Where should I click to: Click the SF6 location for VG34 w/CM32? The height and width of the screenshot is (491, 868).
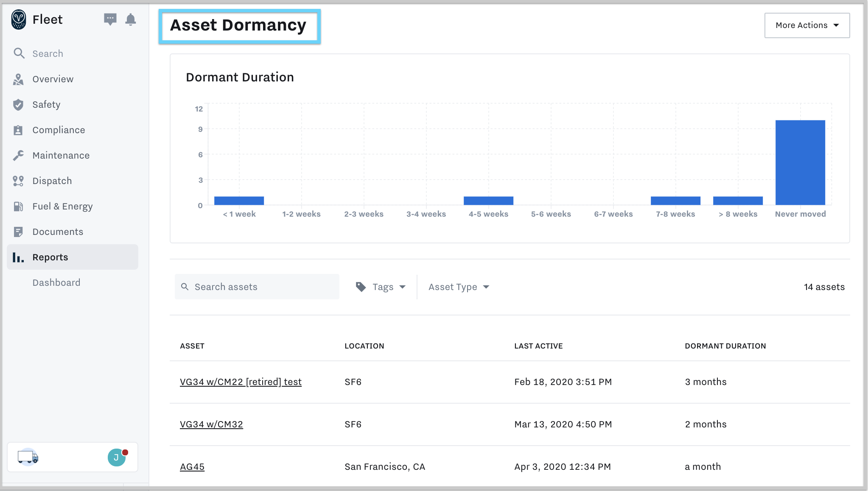pos(353,424)
